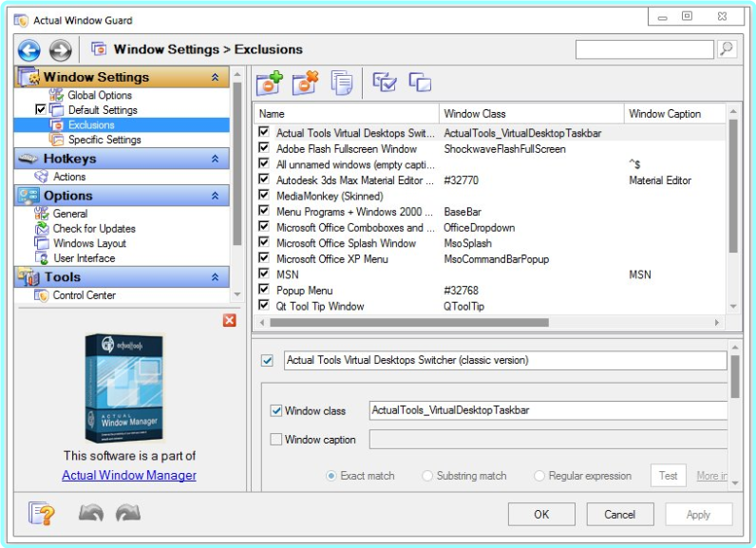
Task: Click the Actions icon under Hotkeys
Action: [x=42, y=177]
